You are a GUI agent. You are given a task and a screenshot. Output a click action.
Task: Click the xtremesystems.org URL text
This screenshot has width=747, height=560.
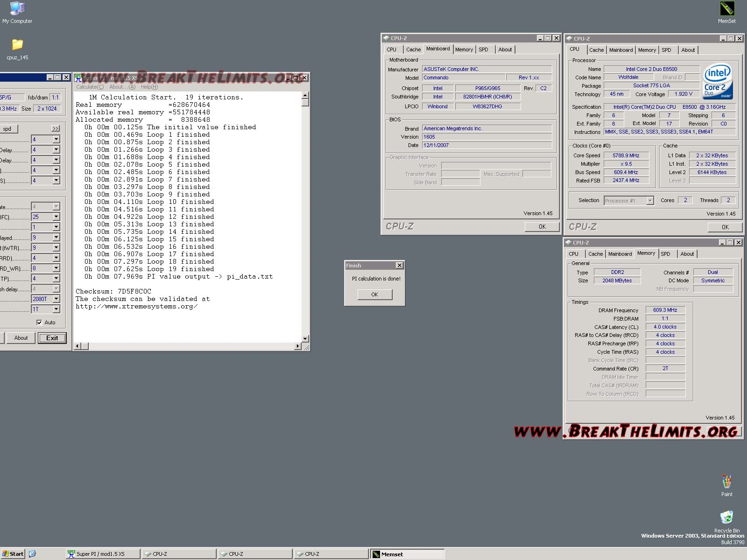(136, 306)
